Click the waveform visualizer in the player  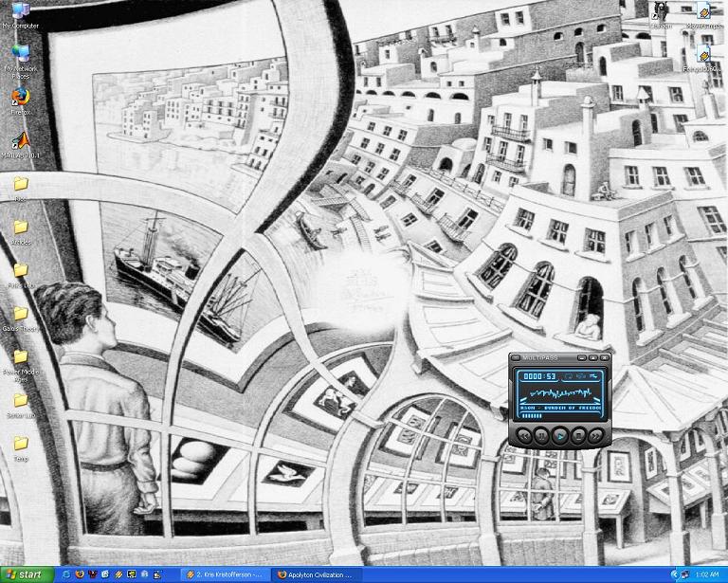click(x=561, y=393)
